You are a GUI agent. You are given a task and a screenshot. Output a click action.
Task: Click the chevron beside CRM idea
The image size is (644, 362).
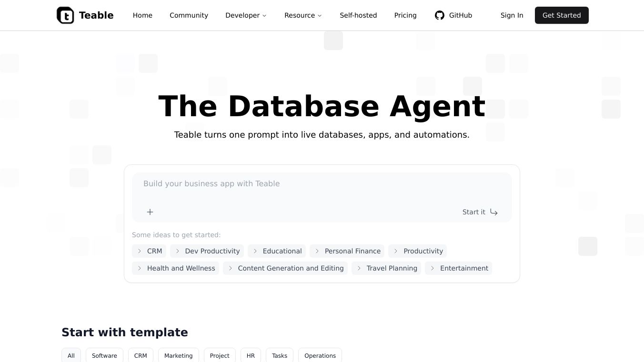pyautogui.click(x=140, y=251)
